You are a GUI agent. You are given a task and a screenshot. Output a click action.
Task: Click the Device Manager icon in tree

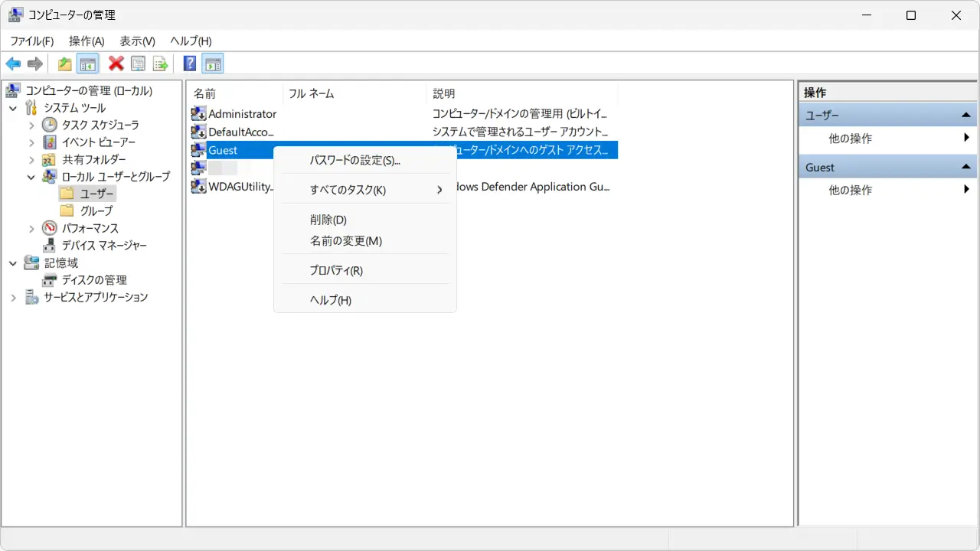pyautogui.click(x=50, y=246)
